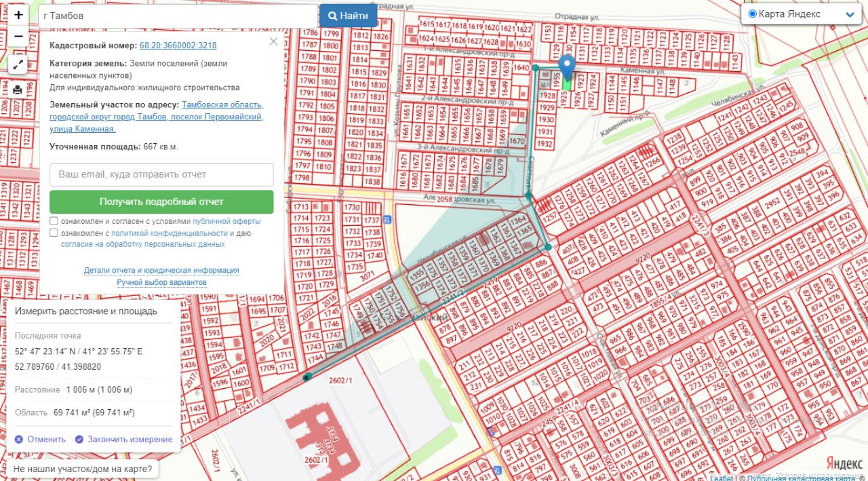This screenshot has height=481, width=868.
Task: Click the print map icon
Action: click(x=18, y=90)
